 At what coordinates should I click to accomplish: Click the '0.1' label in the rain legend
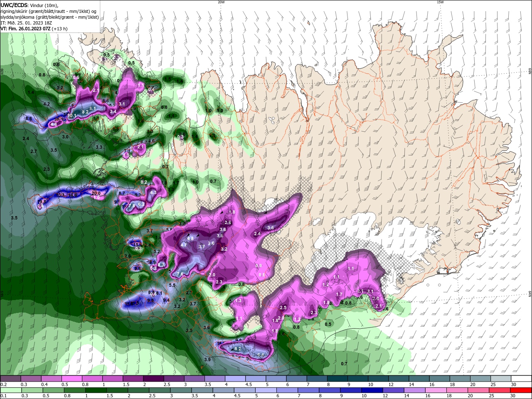click(3, 396)
